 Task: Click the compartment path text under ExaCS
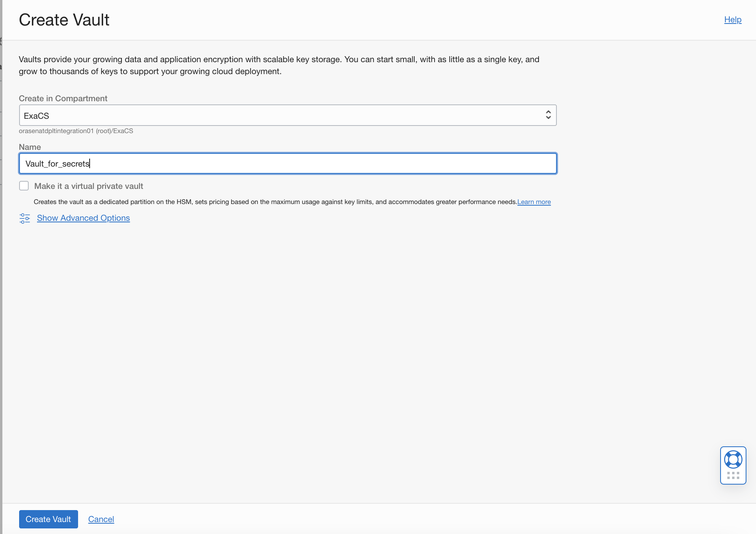point(76,131)
